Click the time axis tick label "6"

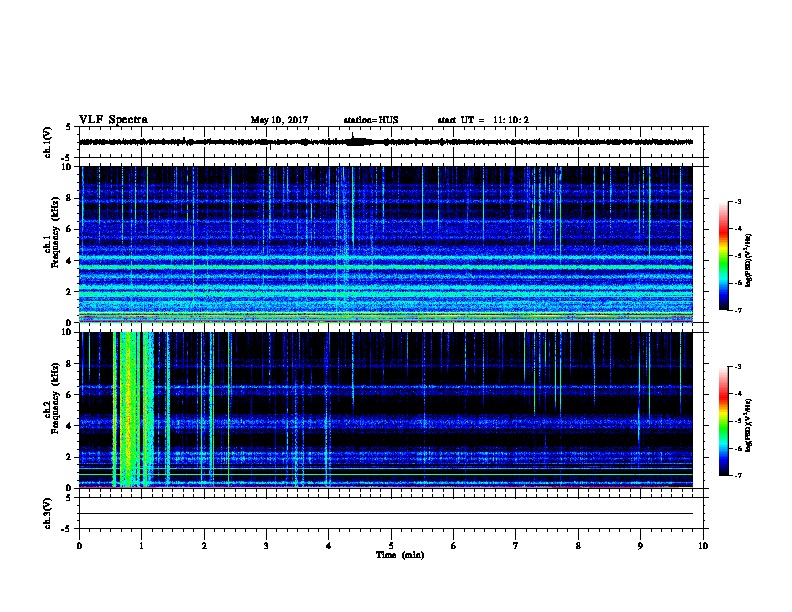tap(454, 545)
